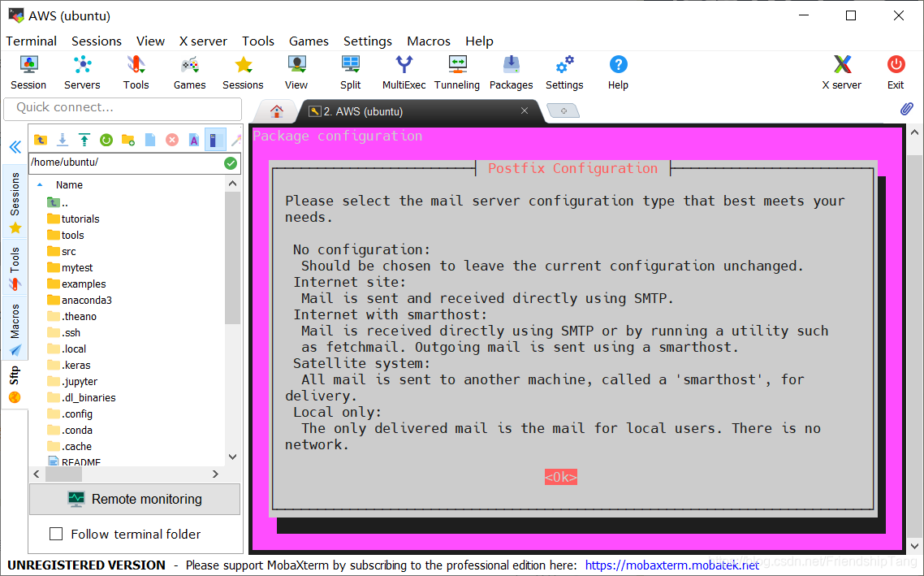Image resolution: width=924 pixels, height=576 pixels.
Task: Select the MultiExec icon
Action: [404, 72]
